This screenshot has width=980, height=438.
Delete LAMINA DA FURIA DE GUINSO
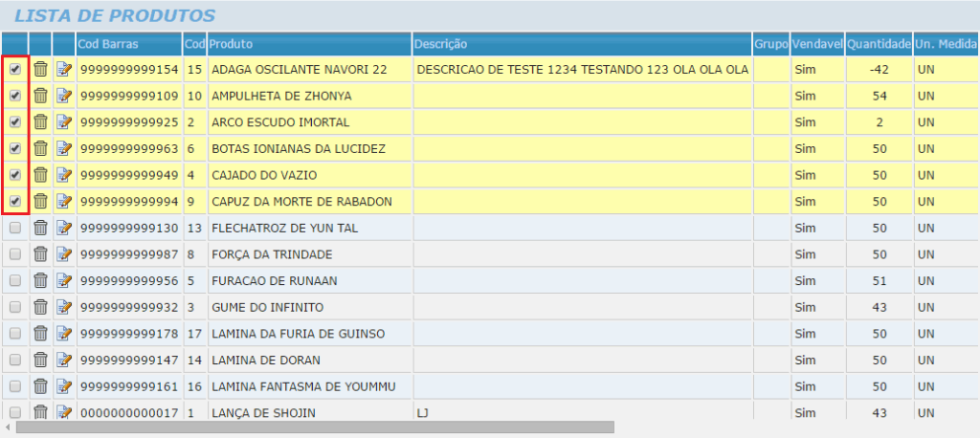(x=40, y=334)
